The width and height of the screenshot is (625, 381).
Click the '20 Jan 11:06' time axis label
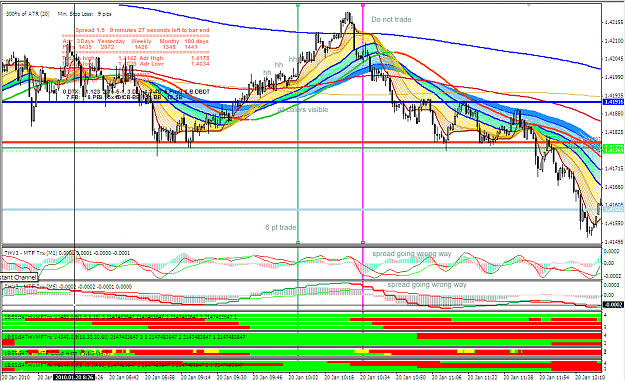[x=447, y=377]
